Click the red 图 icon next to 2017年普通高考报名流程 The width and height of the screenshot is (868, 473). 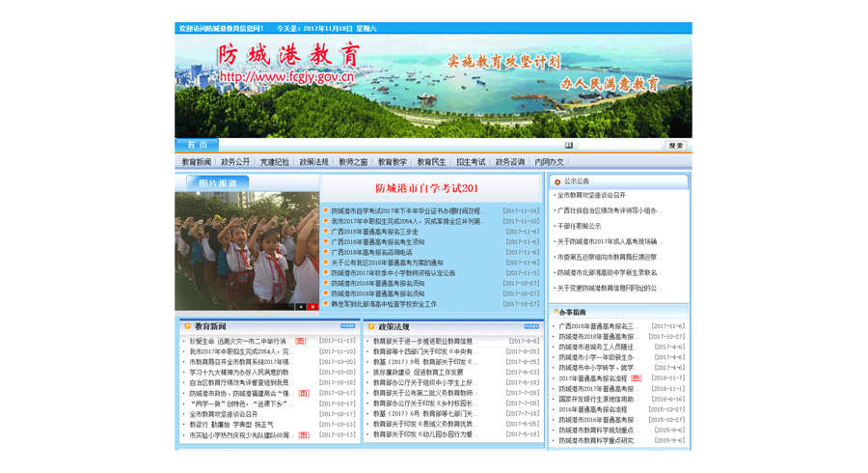click(636, 378)
